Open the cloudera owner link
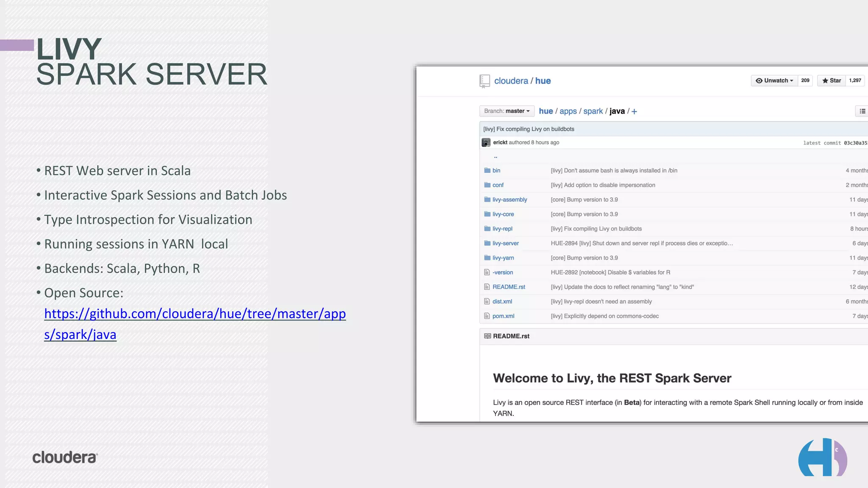 [511, 81]
